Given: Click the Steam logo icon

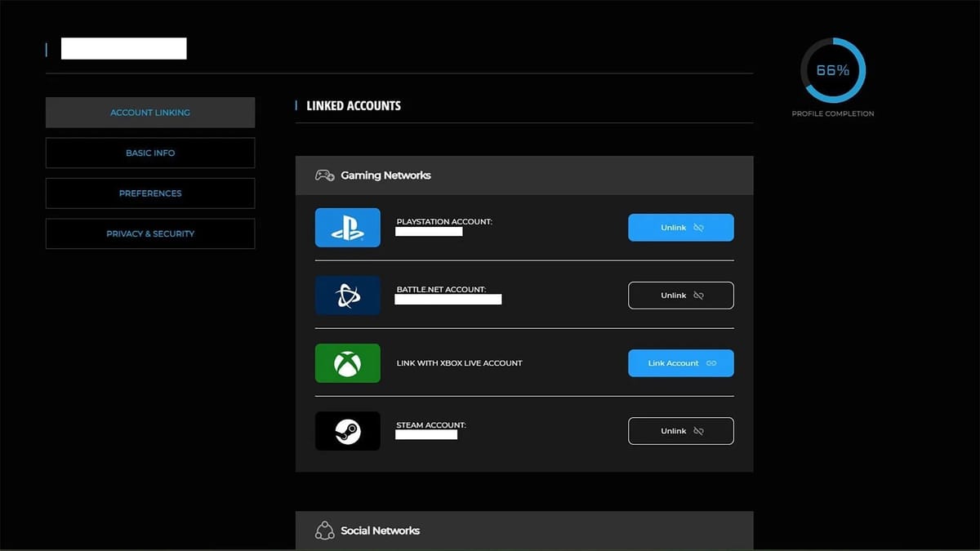Looking at the screenshot, I should click(347, 430).
